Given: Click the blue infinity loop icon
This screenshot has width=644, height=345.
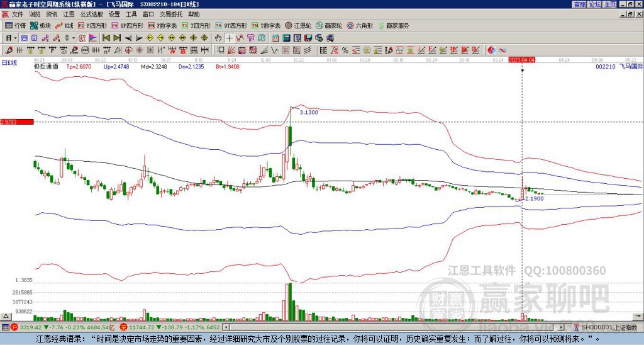Looking at the screenshot, I should [x=502, y=50].
